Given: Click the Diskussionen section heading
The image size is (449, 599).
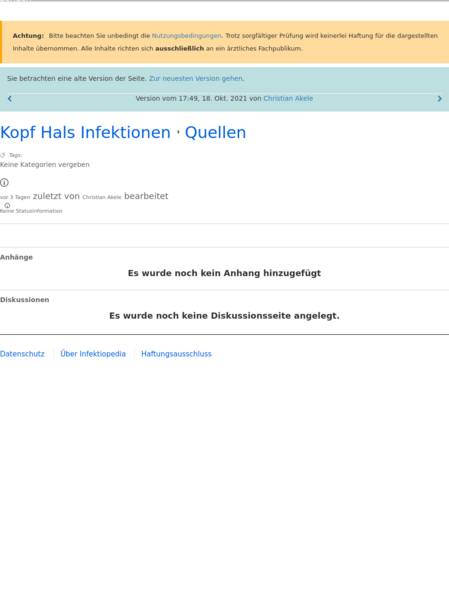Looking at the screenshot, I should (24, 300).
